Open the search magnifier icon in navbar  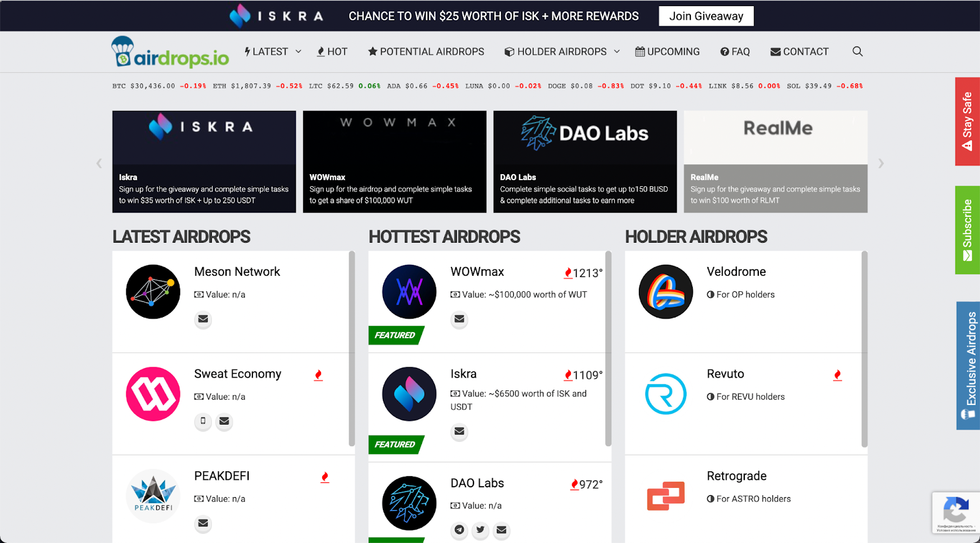(858, 51)
